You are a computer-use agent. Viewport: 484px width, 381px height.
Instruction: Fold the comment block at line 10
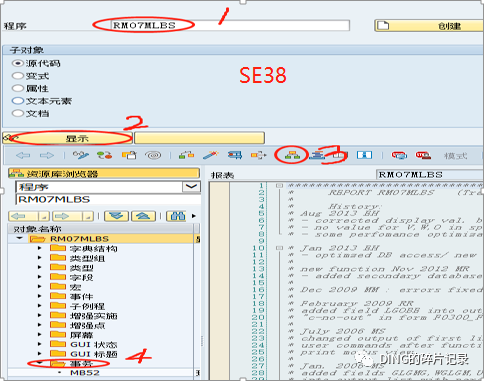click(279, 248)
